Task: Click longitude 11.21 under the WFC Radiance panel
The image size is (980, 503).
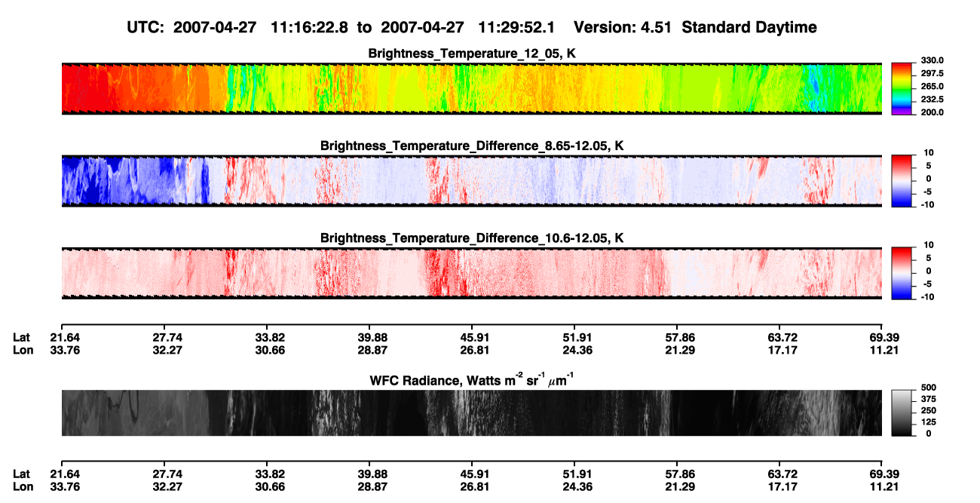Action: coord(884,486)
